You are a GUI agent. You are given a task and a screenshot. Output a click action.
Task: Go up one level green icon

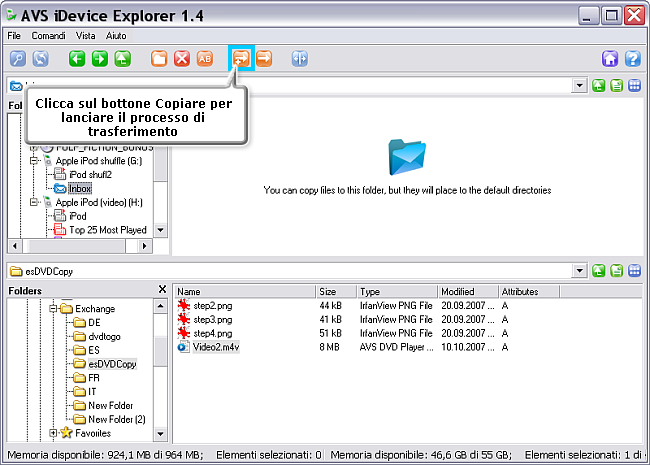point(122,58)
